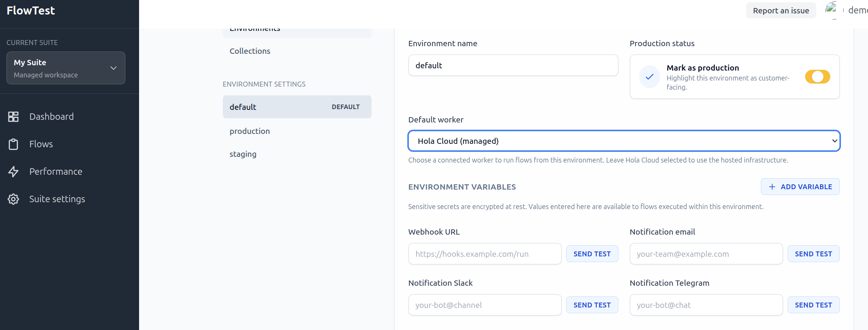Click the Environment name input field
868x330 pixels.
coord(513,65)
